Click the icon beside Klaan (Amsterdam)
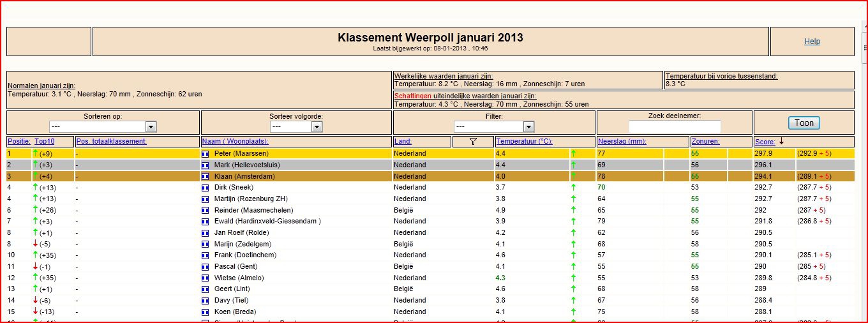The height and width of the screenshot is (323, 868). coord(206,176)
